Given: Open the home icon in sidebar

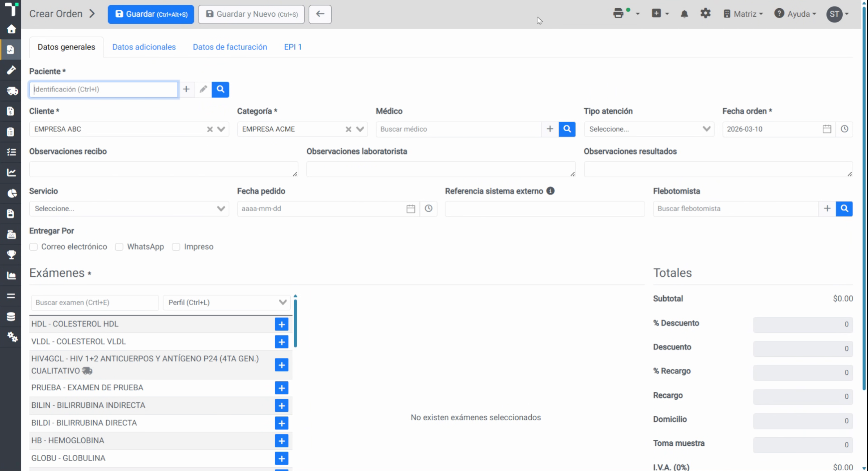Looking at the screenshot, I should (11, 29).
